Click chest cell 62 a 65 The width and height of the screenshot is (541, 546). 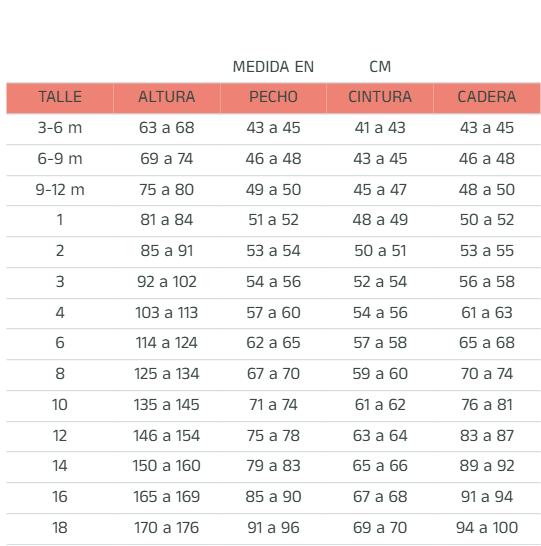(273, 343)
